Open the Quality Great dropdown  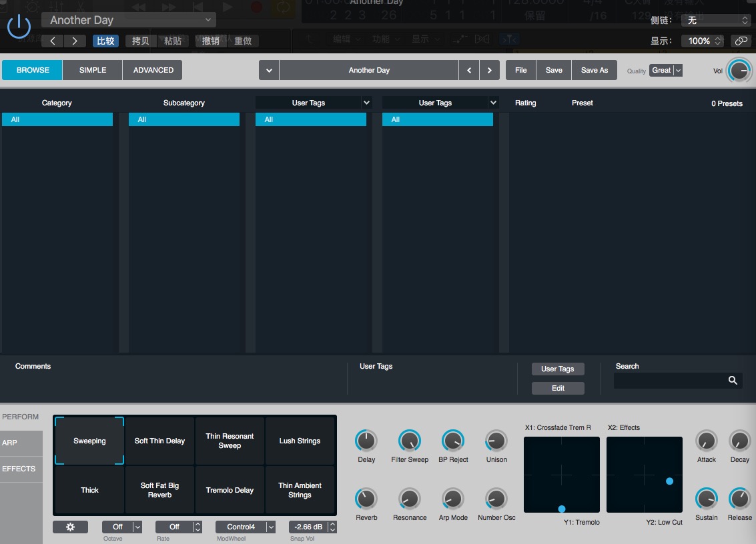pyautogui.click(x=665, y=71)
